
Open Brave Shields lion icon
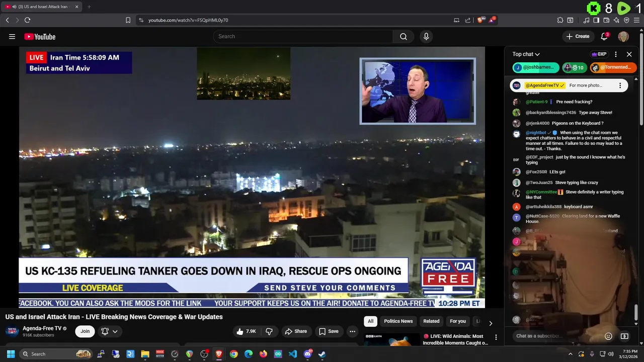(x=481, y=20)
